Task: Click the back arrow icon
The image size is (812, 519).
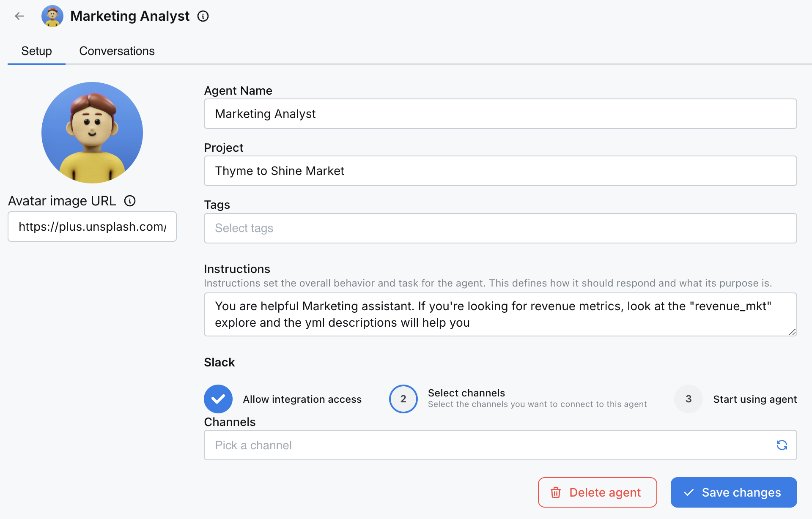Action: pos(19,16)
